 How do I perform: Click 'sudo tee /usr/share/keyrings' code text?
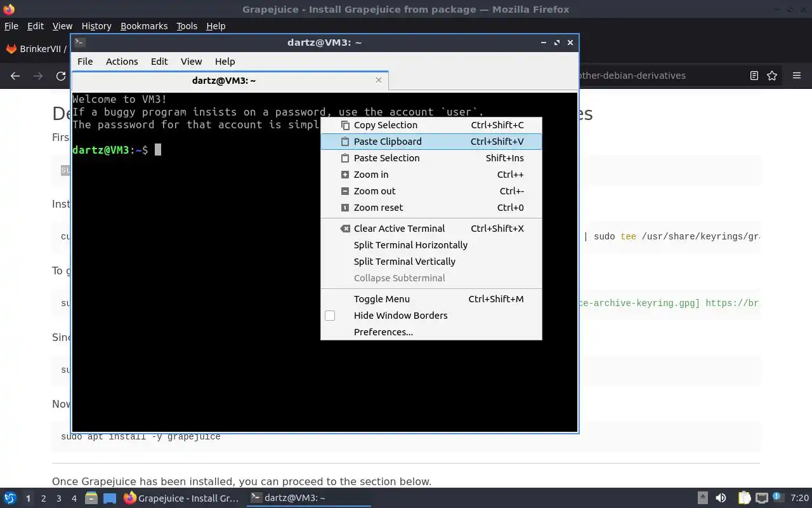676,236
